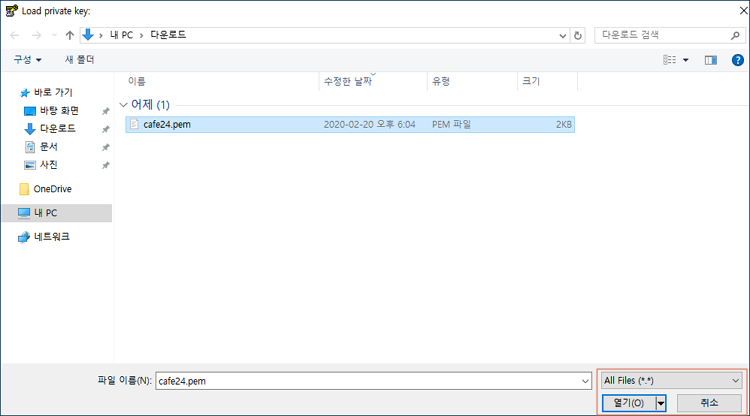This screenshot has width=750, height=416.
Task: Select 네트워크 in the navigation pane
Action: 52,237
